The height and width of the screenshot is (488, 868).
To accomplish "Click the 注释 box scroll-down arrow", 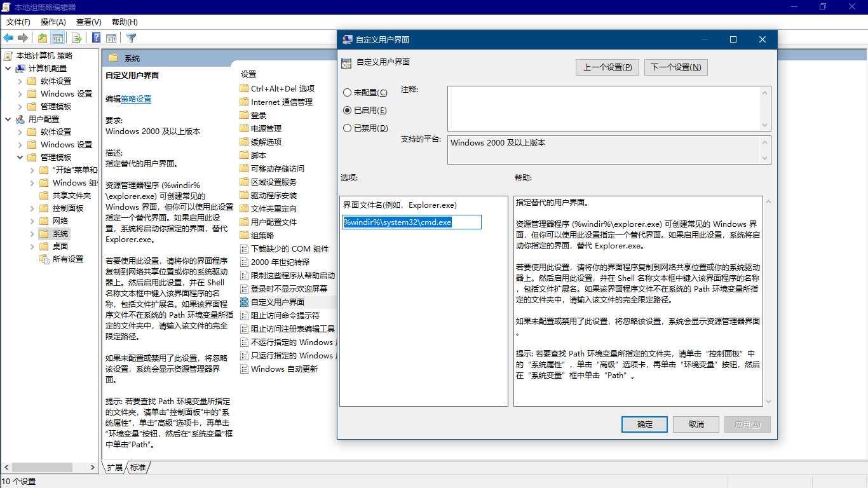I will [765, 125].
